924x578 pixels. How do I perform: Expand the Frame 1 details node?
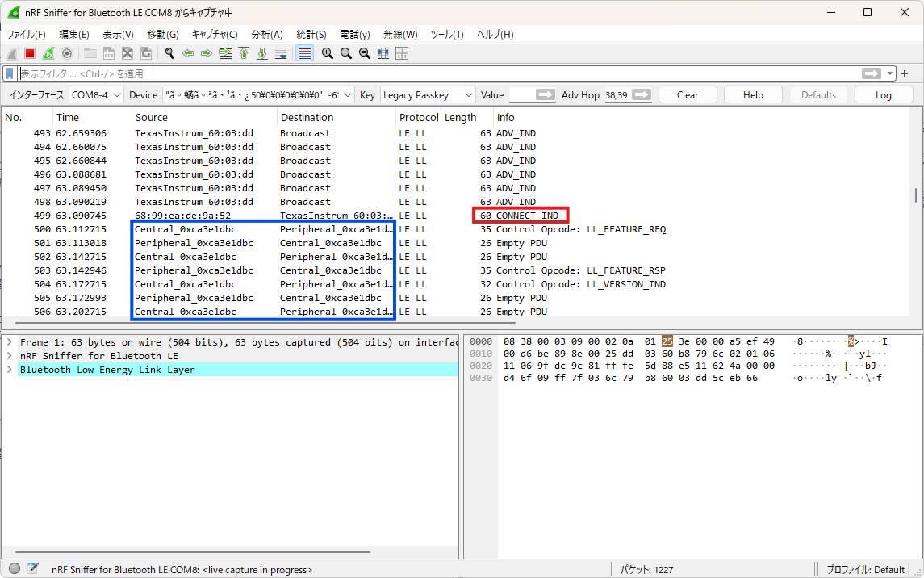pyautogui.click(x=8, y=341)
